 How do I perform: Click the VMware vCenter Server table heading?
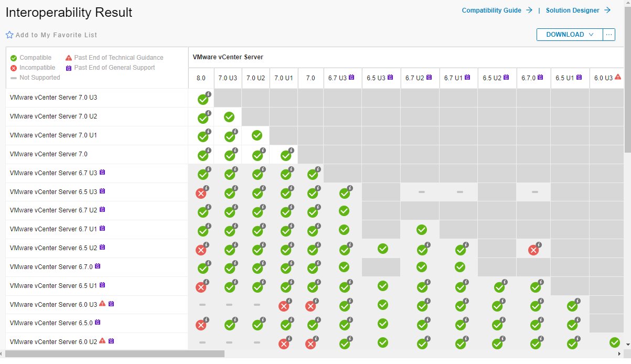pyautogui.click(x=228, y=57)
